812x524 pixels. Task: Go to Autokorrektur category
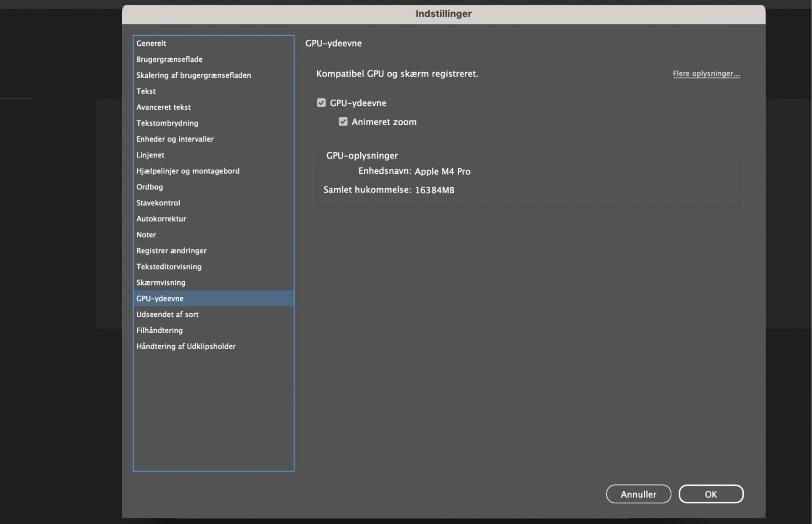point(161,219)
